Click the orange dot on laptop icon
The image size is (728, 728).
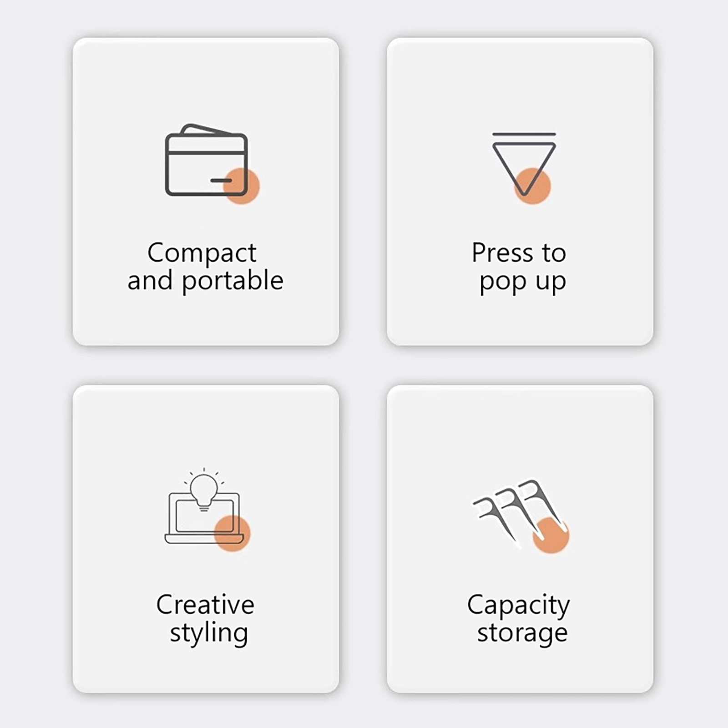232,533
